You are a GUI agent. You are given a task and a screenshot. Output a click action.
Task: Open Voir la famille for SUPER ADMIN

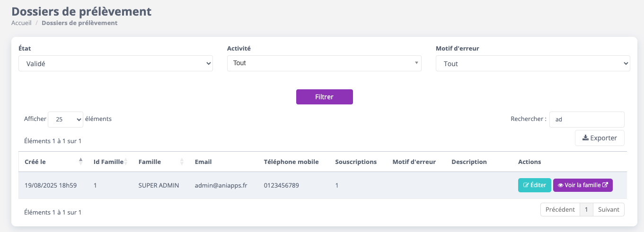click(x=583, y=185)
